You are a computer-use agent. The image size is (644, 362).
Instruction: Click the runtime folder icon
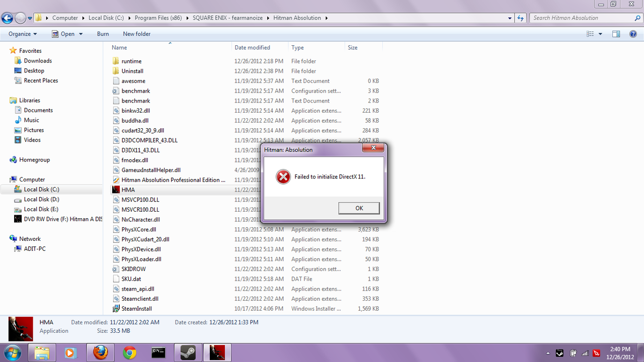click(116, 61)
